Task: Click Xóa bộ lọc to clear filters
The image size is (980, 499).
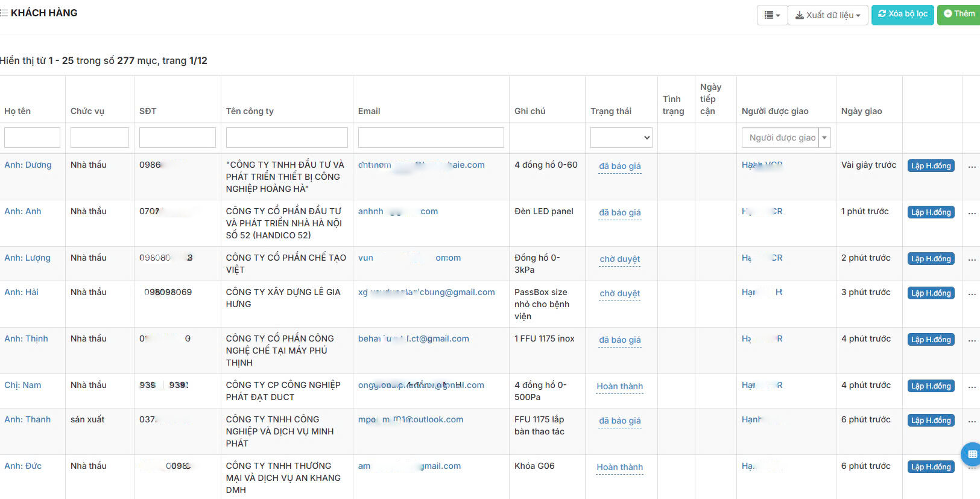Action: click(903, 14)
